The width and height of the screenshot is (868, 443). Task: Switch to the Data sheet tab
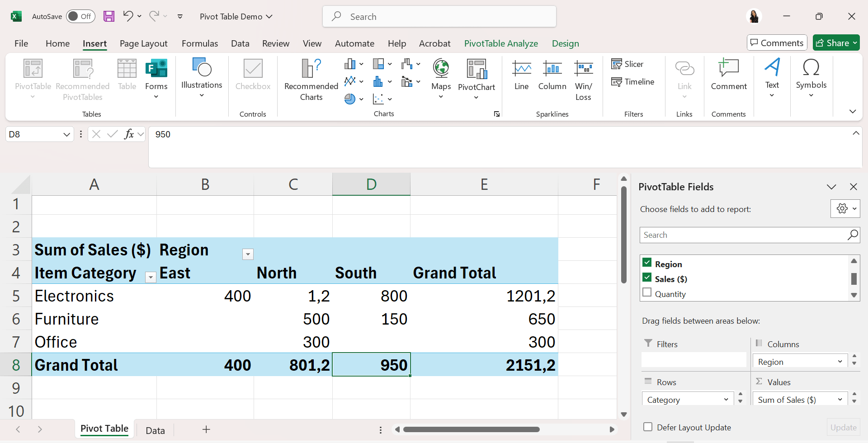coord(155,430)
